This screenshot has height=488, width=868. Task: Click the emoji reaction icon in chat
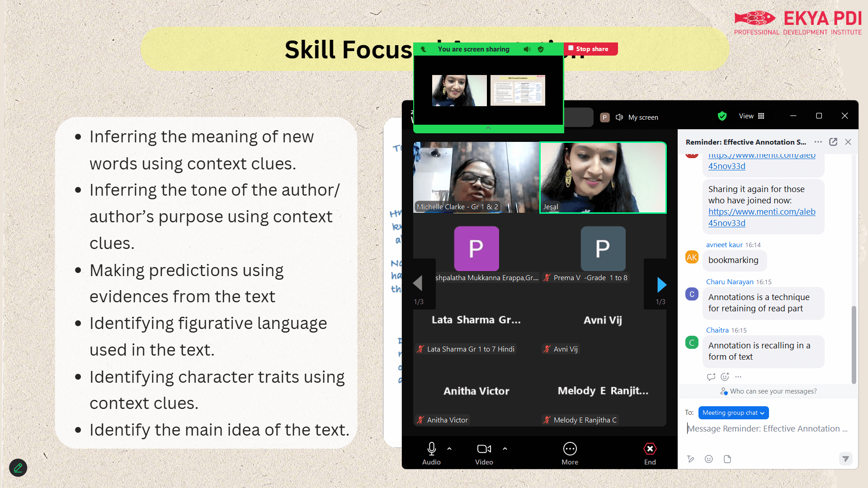click(x=724, y=376)
